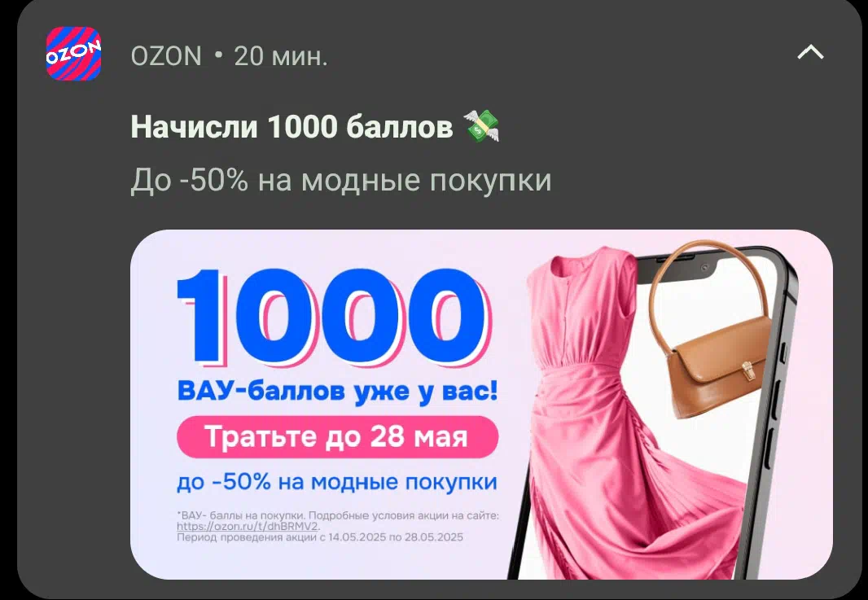
Task: Collapse the notification with the chevron arrow
Action: pyautogui.click(x=810, y=53)
